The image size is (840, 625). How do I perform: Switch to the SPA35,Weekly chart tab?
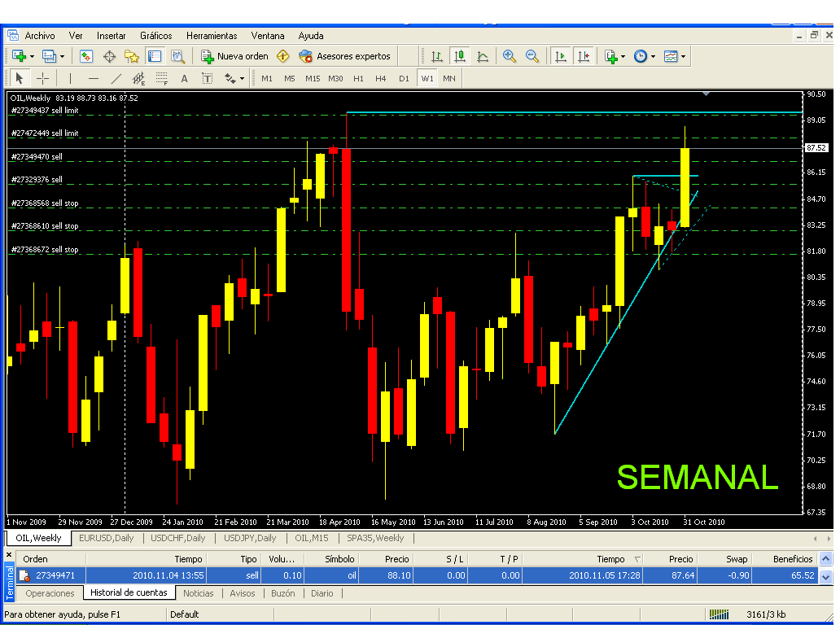pos(375,538)
